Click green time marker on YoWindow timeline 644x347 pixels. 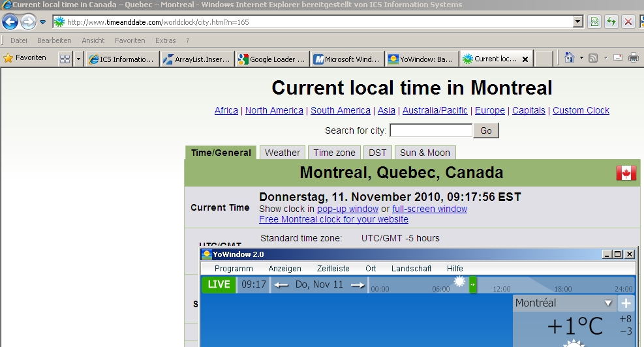(x=473, y=284)
